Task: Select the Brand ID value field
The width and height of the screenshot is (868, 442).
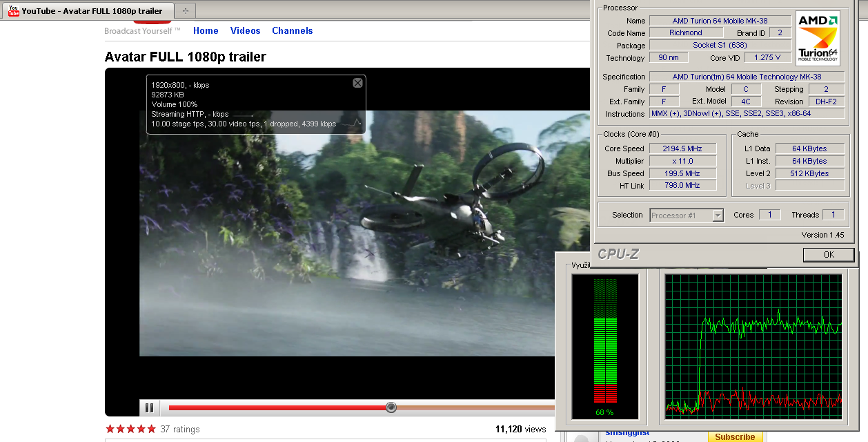Action: click(780, 32)
